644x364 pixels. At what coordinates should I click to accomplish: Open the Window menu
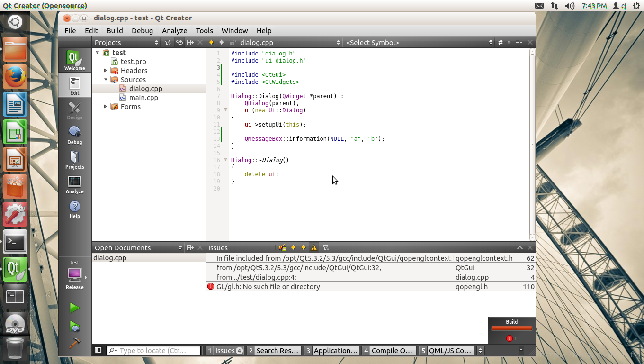[234, 30]
